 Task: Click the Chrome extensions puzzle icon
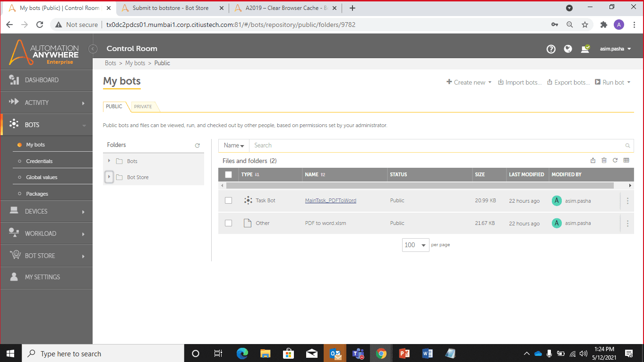603,25
